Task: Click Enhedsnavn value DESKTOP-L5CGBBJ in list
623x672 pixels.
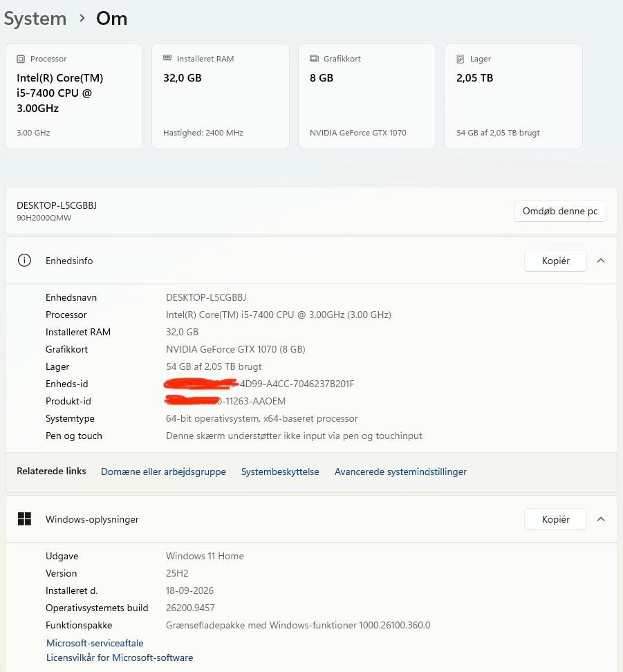Action: pos(206,297)
